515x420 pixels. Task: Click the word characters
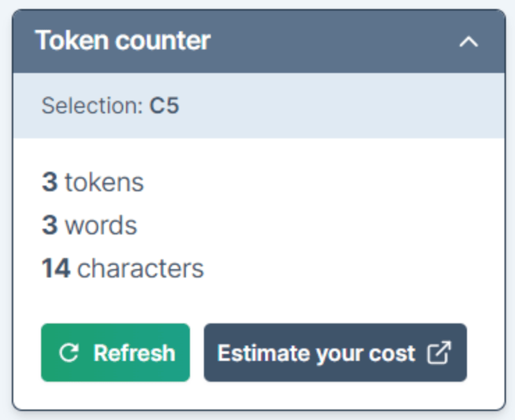[x=141, y=268]
